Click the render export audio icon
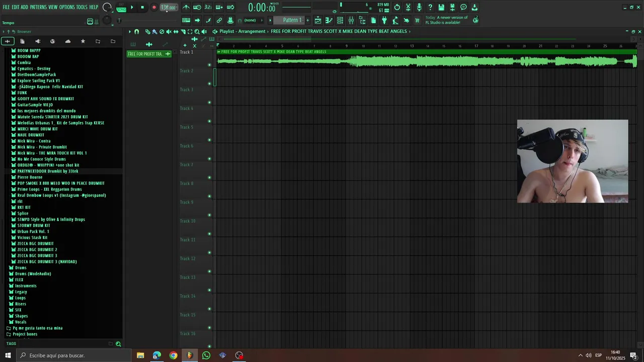The width and height of the screenshot is (644, 362). tap(452, 7)
